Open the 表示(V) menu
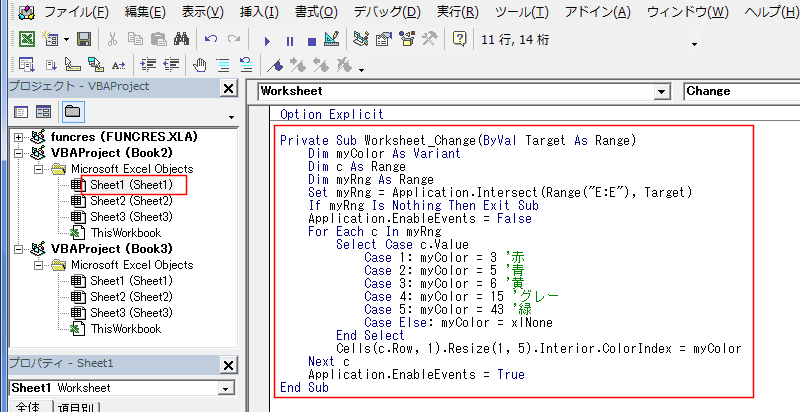800x412 pixels. click(x=203, y=12)
